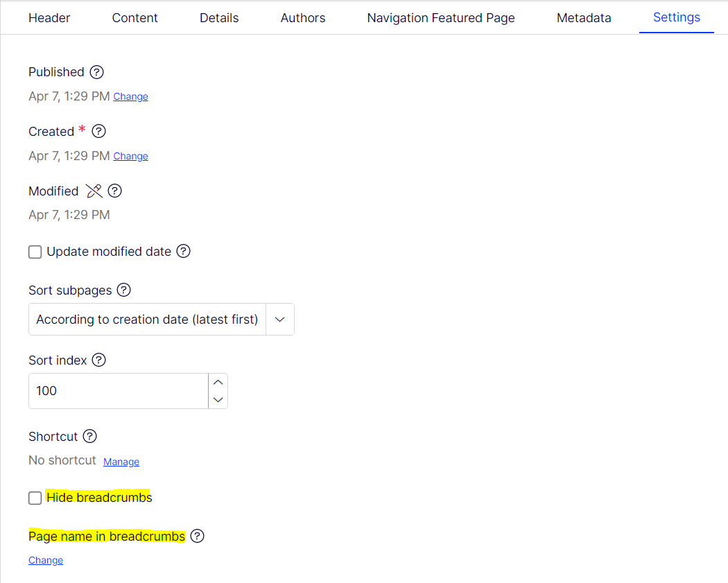Click help icon beside Update modified date
Screen dimensions: 728x583
[x=183, y=252]
